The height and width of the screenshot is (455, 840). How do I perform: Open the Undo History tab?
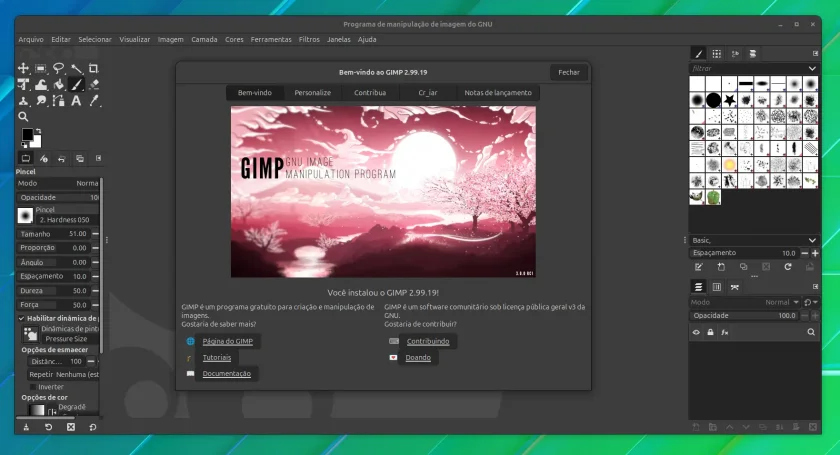point(62,159)
